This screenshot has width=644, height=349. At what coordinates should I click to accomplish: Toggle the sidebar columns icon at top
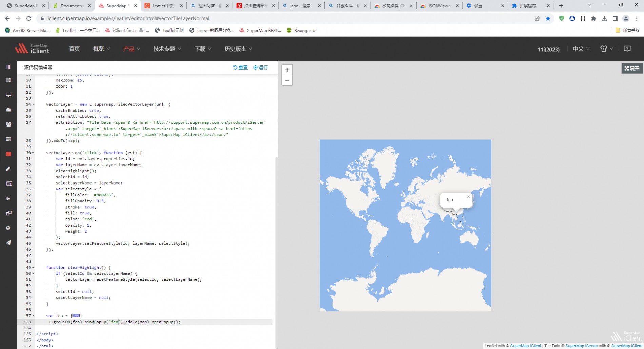click(x=8, y=67)
